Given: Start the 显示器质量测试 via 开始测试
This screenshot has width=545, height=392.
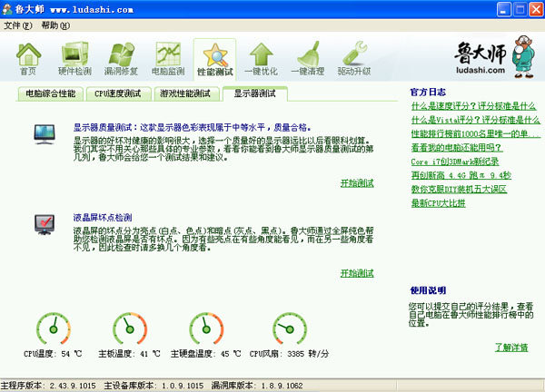Looking at the screenshot, I should pos(357,183).
